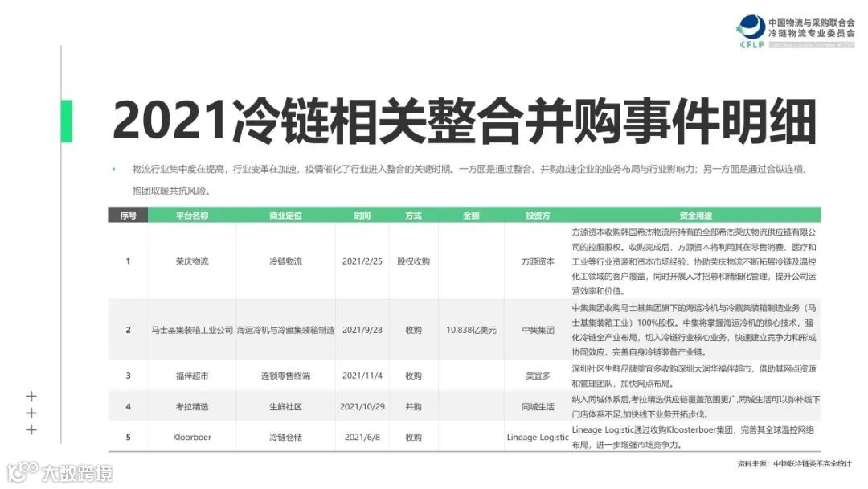
Task: Click the 荣庆物流 platform cell
Action: pyautogui.click(x=192, y=261)
